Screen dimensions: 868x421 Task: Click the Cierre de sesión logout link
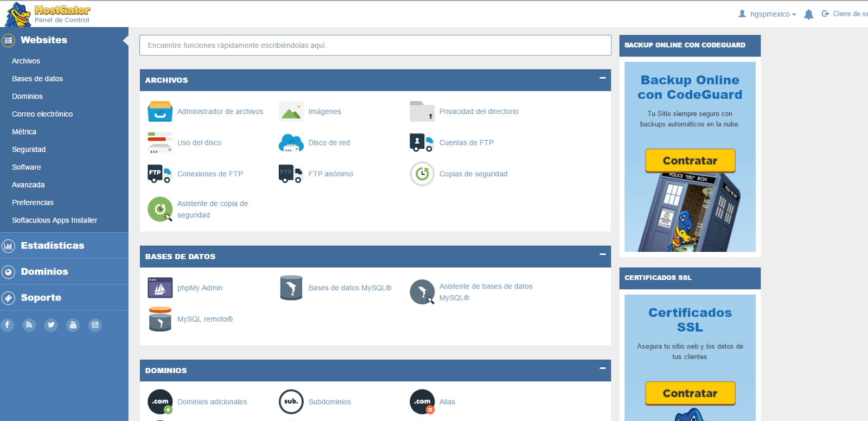(x=845, y=14)
